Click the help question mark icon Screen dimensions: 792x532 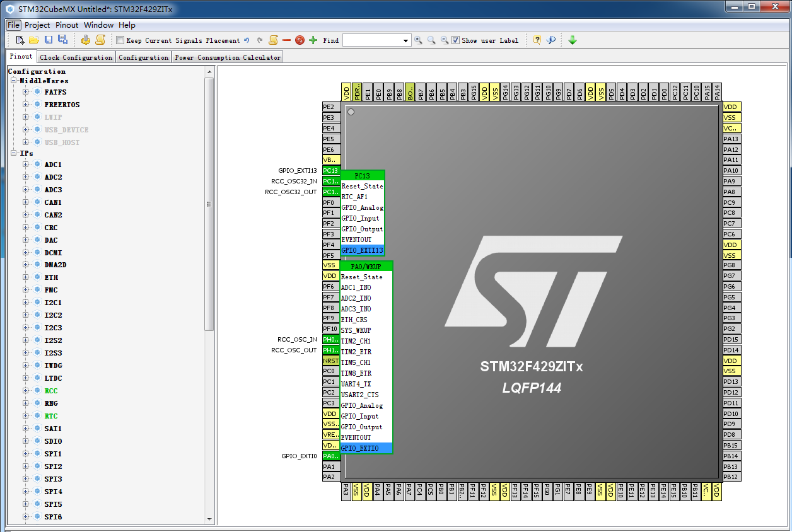pos(537,40)
